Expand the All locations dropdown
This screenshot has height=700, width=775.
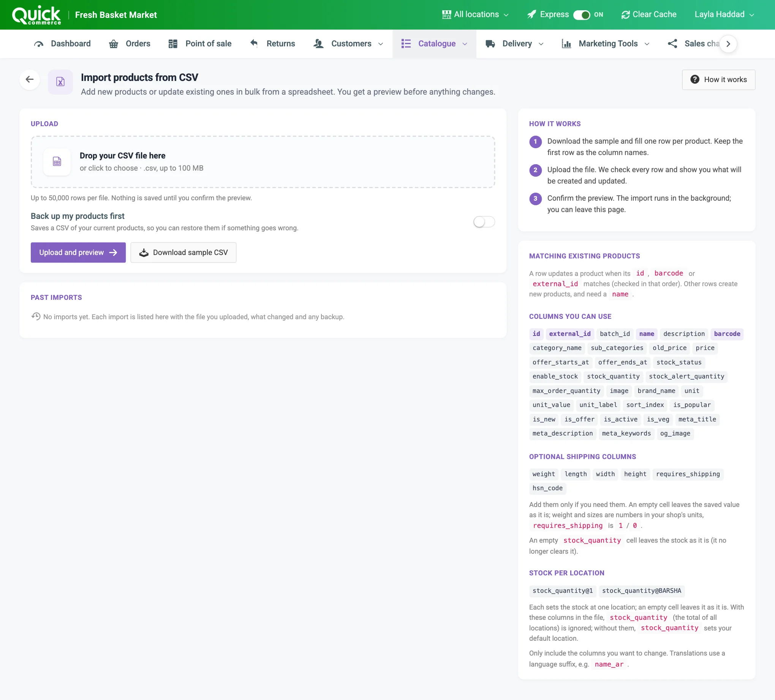[x=476, y=14]
